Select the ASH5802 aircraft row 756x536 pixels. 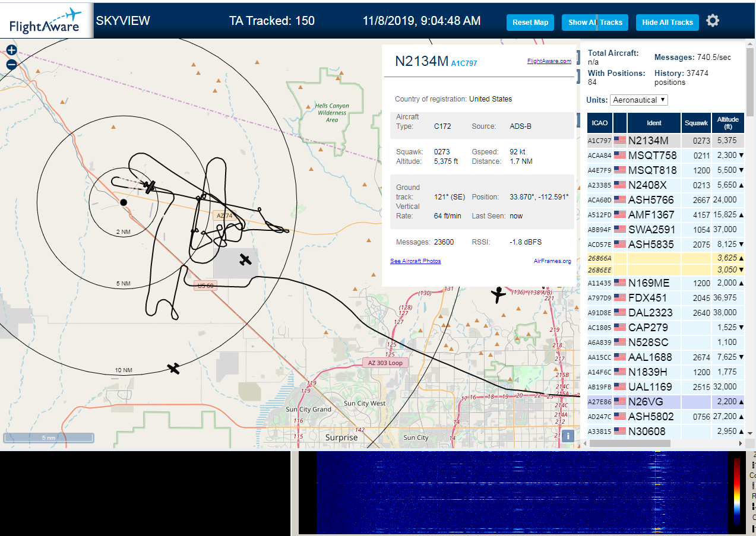click(x=666, y=417)
